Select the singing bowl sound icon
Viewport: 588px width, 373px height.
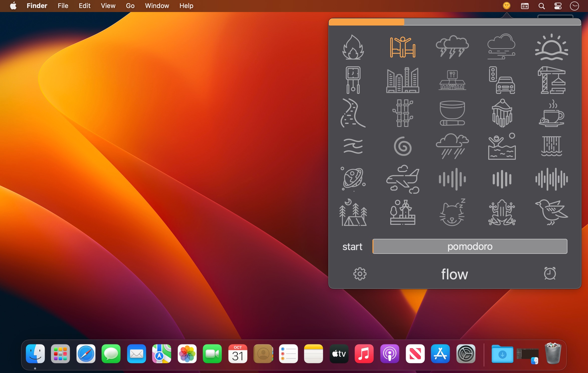point(452,113)
